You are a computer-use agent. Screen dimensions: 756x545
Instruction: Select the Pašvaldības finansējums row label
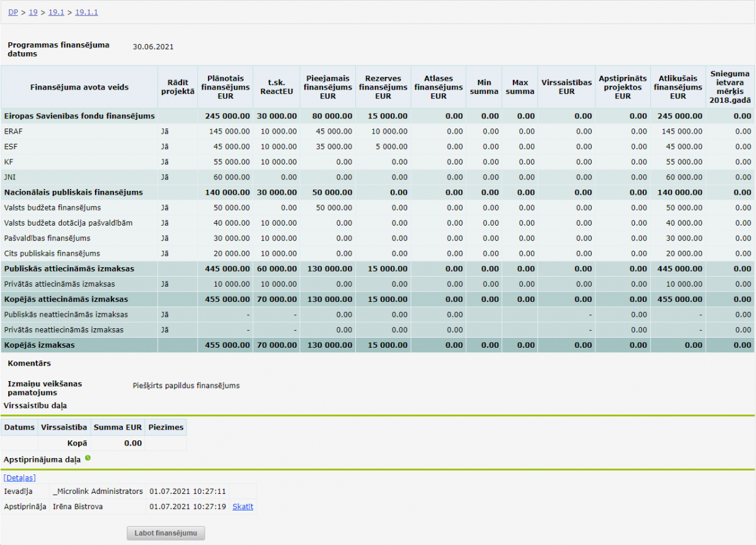click(47, 238)
